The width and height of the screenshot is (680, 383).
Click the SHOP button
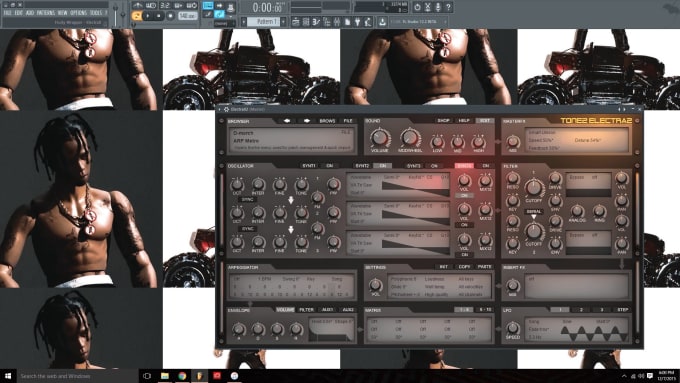pyautogui.click(x=443, y=121)
